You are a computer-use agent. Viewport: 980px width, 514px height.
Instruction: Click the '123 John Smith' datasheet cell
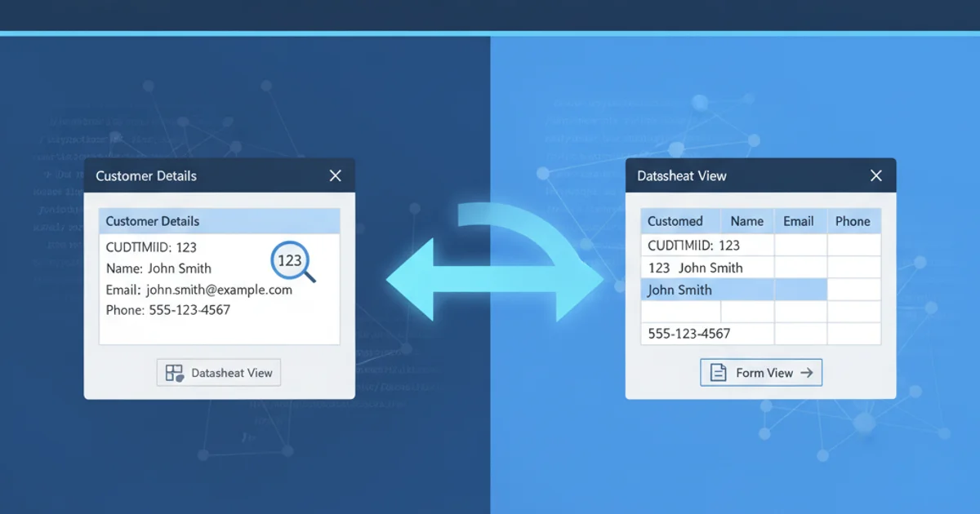point(696,268)
